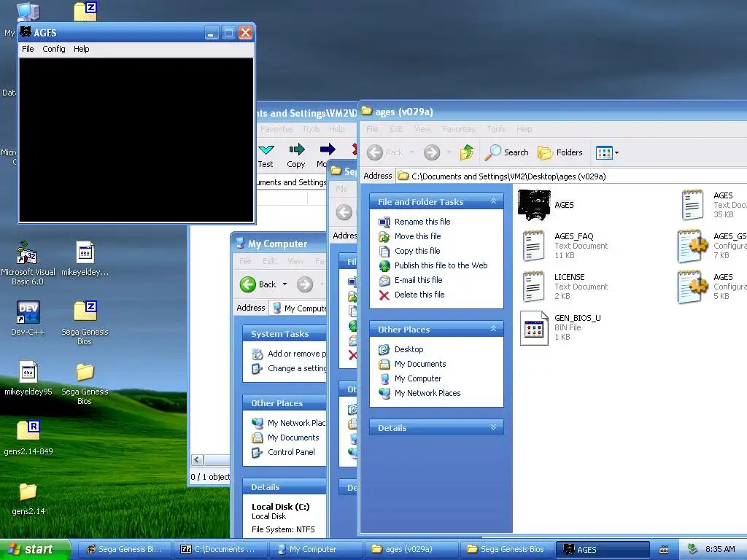Click the scroll-left arrow in 7-Zip window

tap(197, 460)
